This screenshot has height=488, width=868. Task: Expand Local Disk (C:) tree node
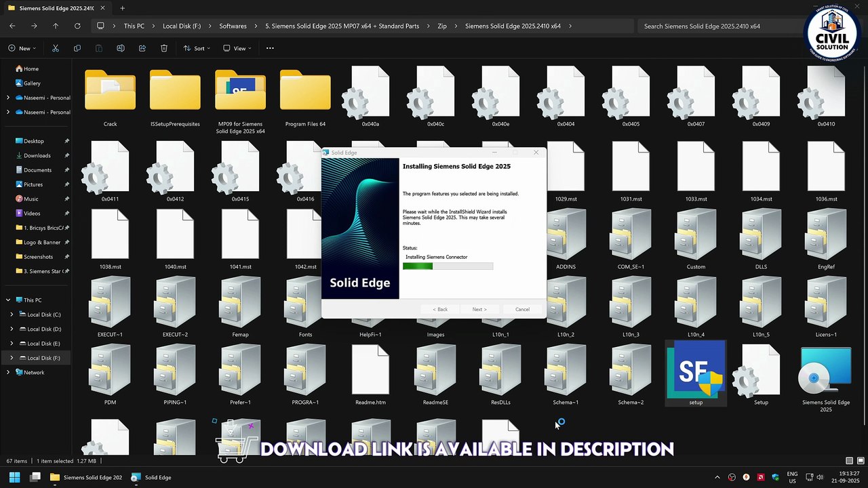pos(12,314)
